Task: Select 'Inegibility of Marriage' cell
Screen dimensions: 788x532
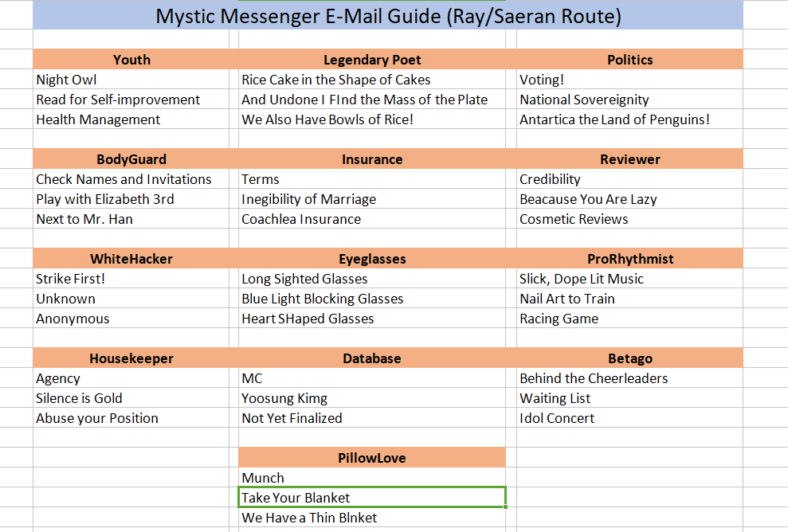Action: [372, 199]
